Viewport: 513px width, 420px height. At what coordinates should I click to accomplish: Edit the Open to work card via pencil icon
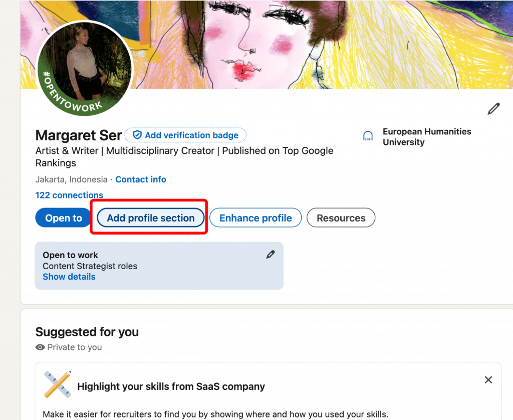(x=271, y=254)
